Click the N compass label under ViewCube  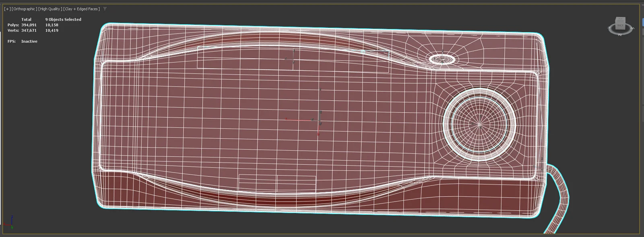tap(620, 35)
